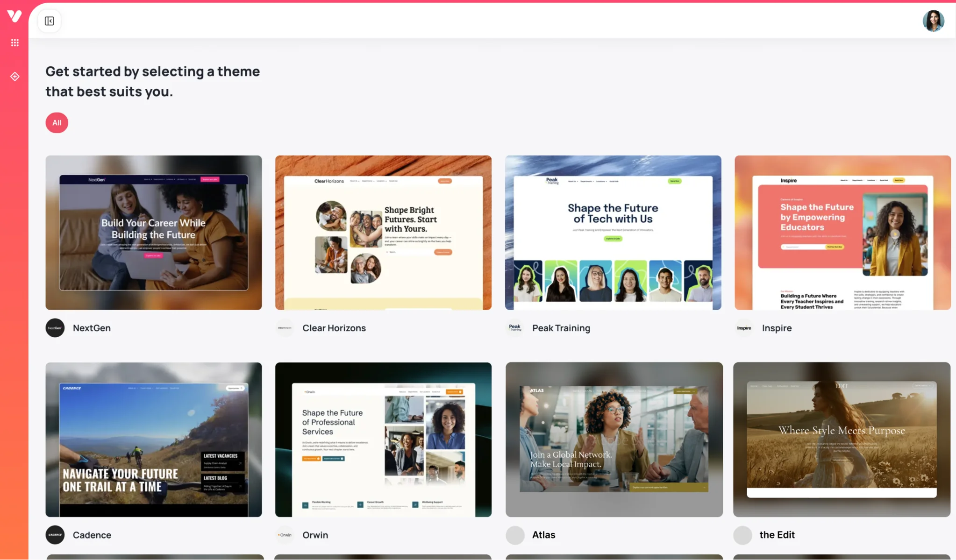This screenshot has height=560, width=956.
Task: Pick the Inspire theme thumbnail
Action: 842,233
